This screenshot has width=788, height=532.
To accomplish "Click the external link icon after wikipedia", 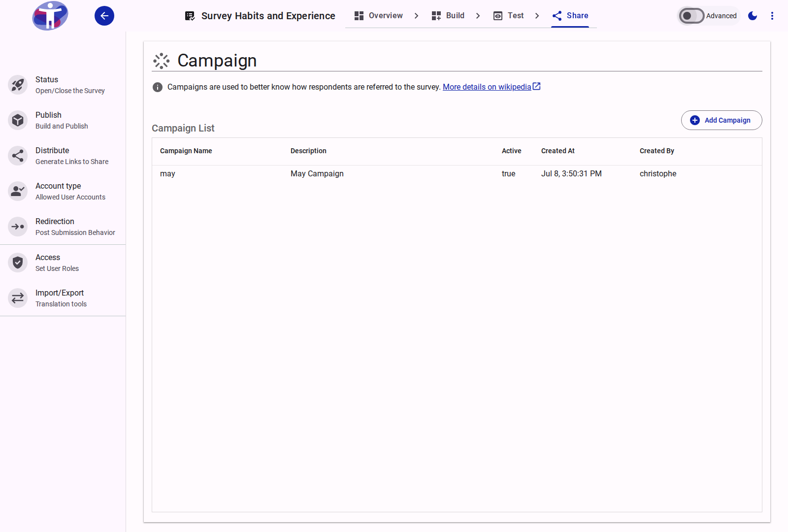I will click(x=537, y=86).
